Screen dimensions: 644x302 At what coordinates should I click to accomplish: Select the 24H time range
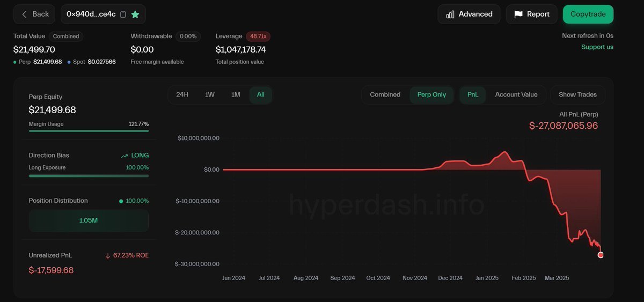[182, 94]
